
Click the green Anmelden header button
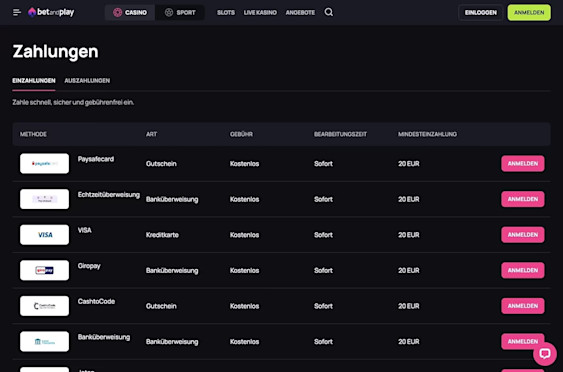(x=529, y=13)
